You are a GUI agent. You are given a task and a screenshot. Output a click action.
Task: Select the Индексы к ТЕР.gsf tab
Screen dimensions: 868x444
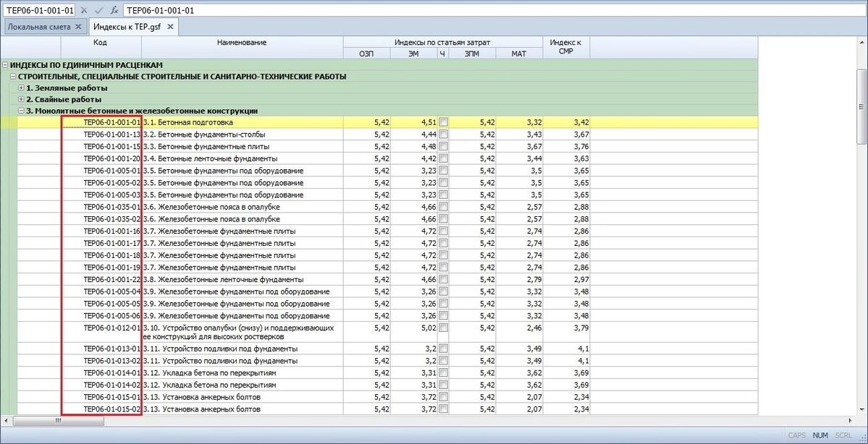[x=128, y=27]
